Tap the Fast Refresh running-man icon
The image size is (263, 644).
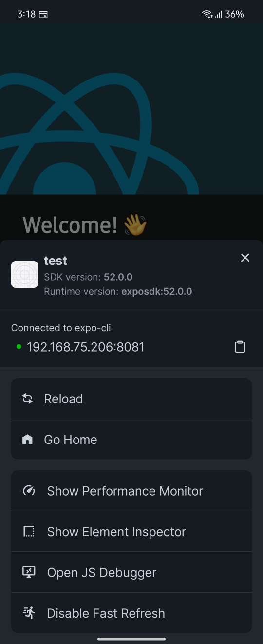29,613
